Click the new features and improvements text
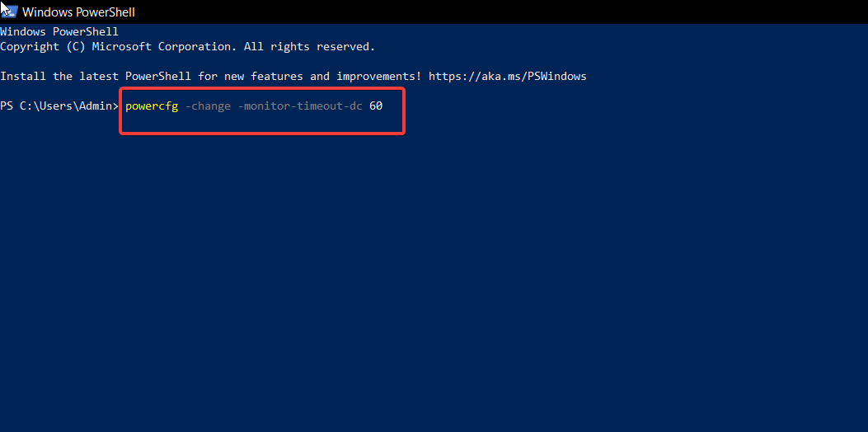The height and width of the screenshot is (432, 868). (x=318, y=77)
